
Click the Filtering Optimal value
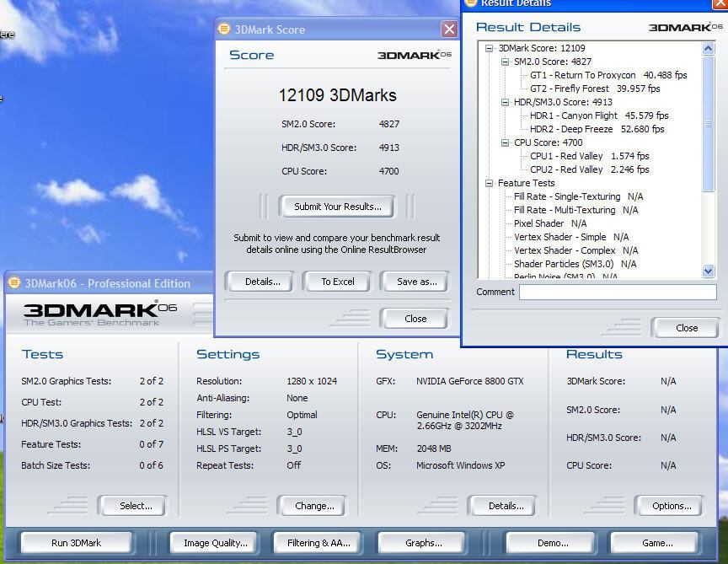coord(302,415)
